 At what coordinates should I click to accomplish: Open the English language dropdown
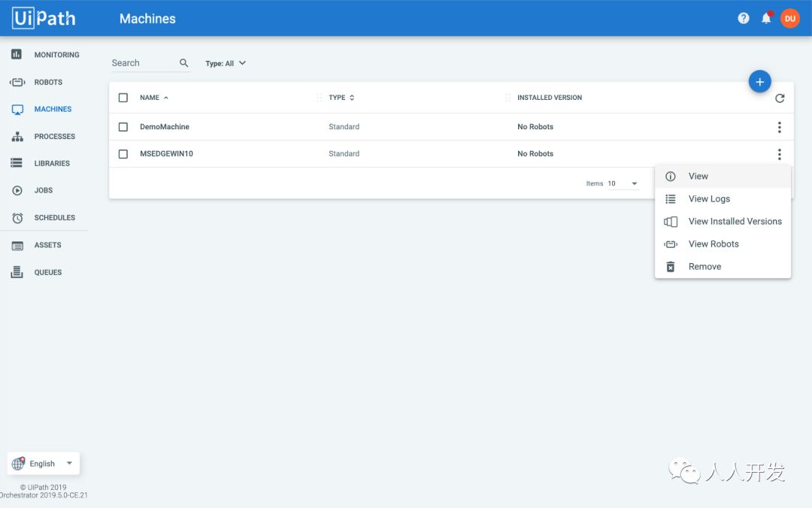pos(44,464)
